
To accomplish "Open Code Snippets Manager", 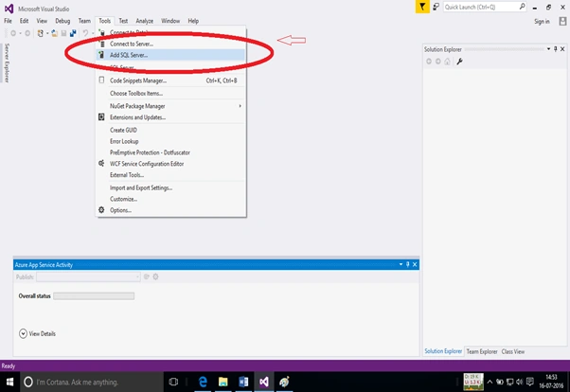I will pos(170,80).
